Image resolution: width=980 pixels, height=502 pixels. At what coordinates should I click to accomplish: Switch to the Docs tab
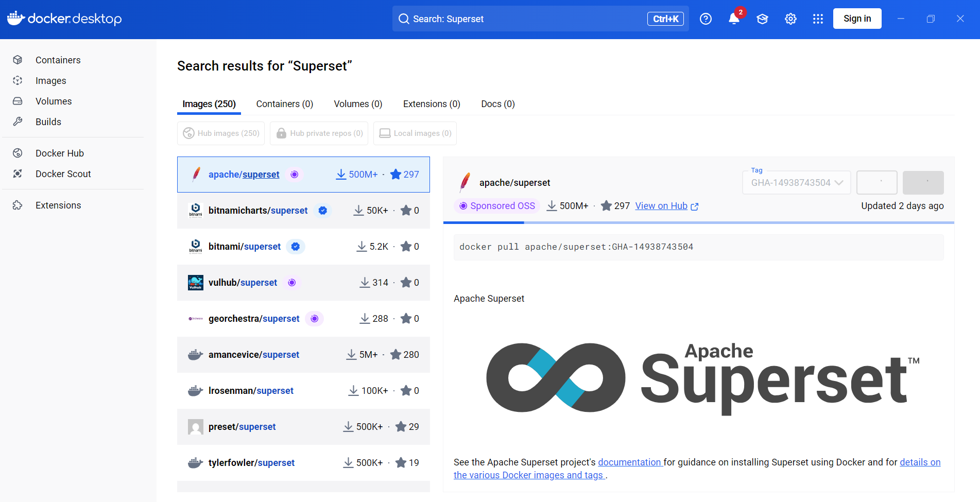(x=497, y=103)
